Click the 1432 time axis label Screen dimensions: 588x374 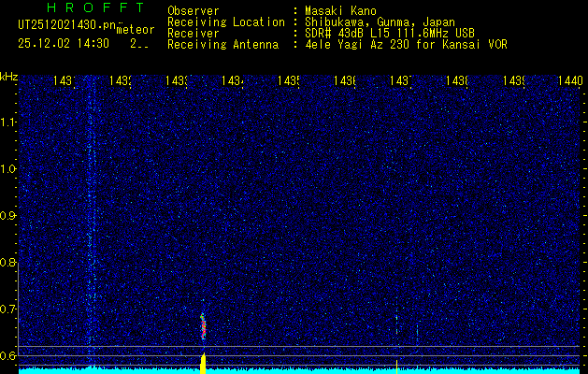pos(120,80)
